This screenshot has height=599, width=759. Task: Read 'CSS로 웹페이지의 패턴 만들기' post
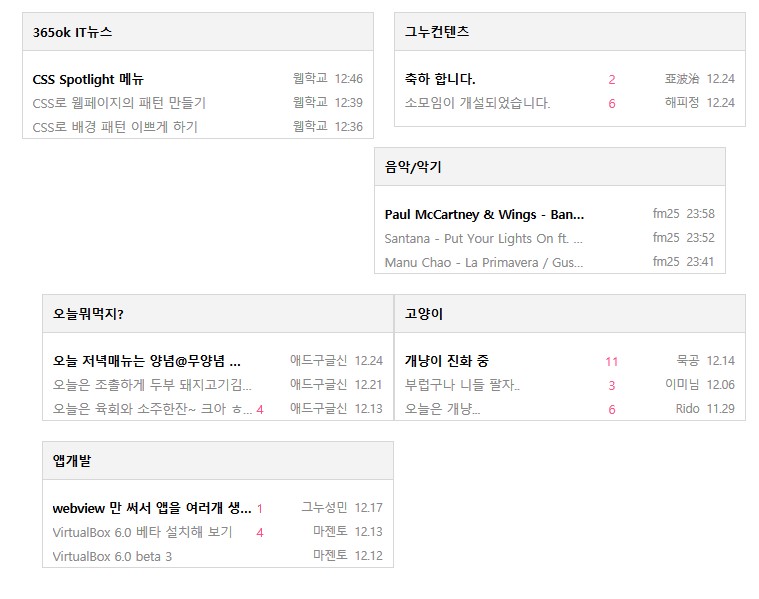[119, 103]
